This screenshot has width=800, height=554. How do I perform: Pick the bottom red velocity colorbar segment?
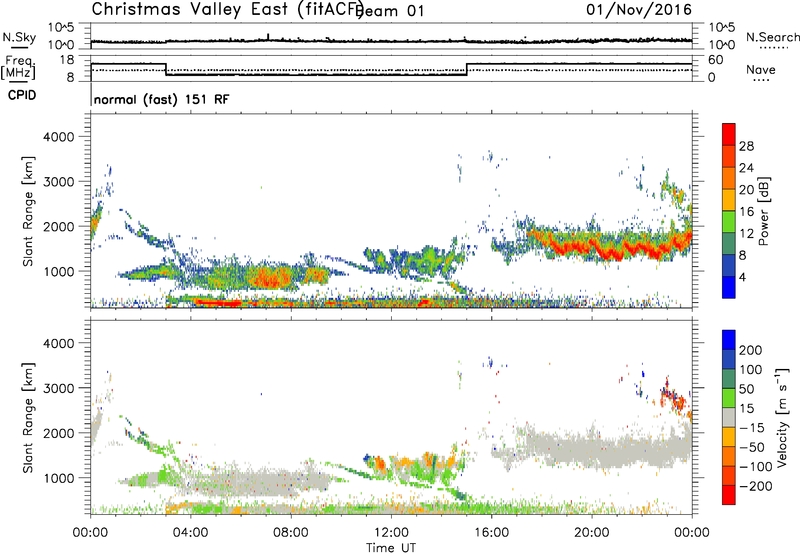pyautogui.click(x=729, y=495)
